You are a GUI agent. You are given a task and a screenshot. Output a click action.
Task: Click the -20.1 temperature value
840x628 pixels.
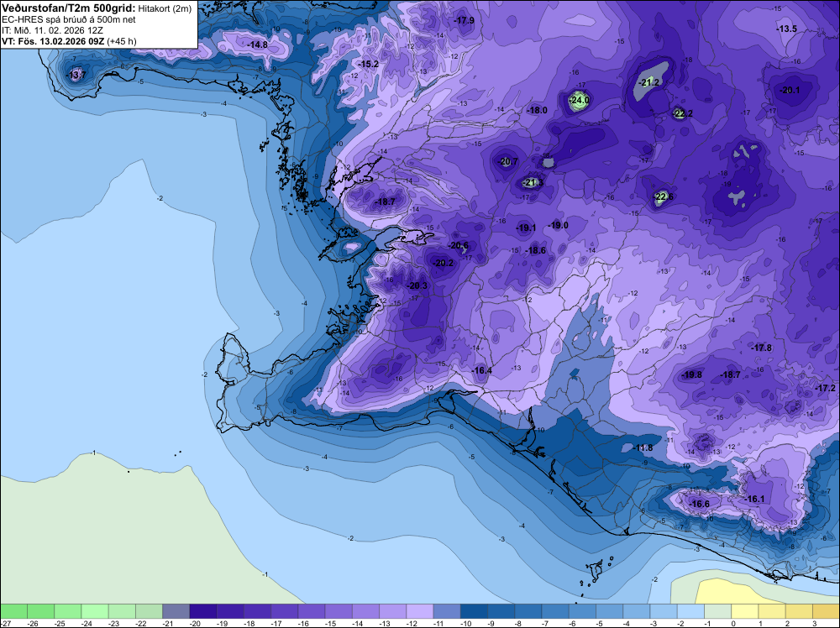point(790,90)
